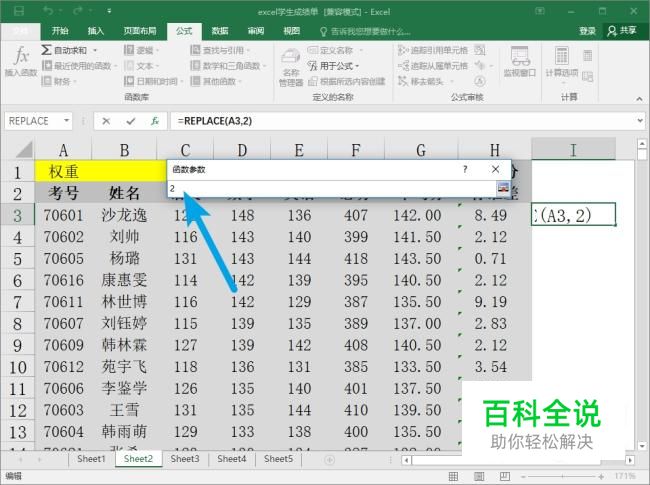Open the Home ribbon tab

[60, 31]
